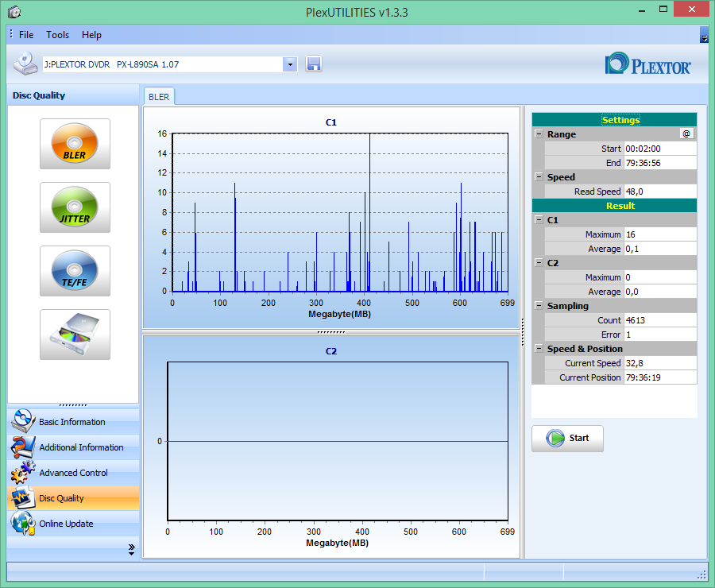Open the toolbar options arrow at menu bar end
Image resolution: width=715 pixels, height=588 pixels.
(x=704, y=35)
